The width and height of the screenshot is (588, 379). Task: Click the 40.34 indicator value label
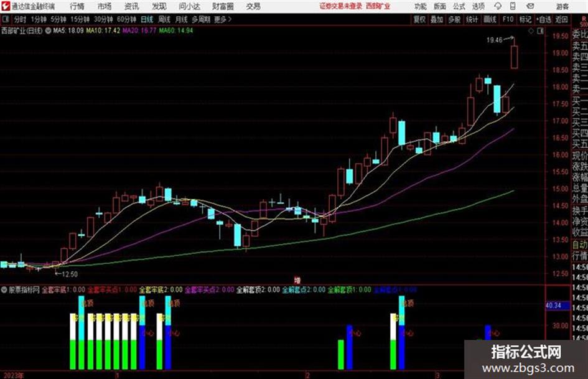pos(553,306)
